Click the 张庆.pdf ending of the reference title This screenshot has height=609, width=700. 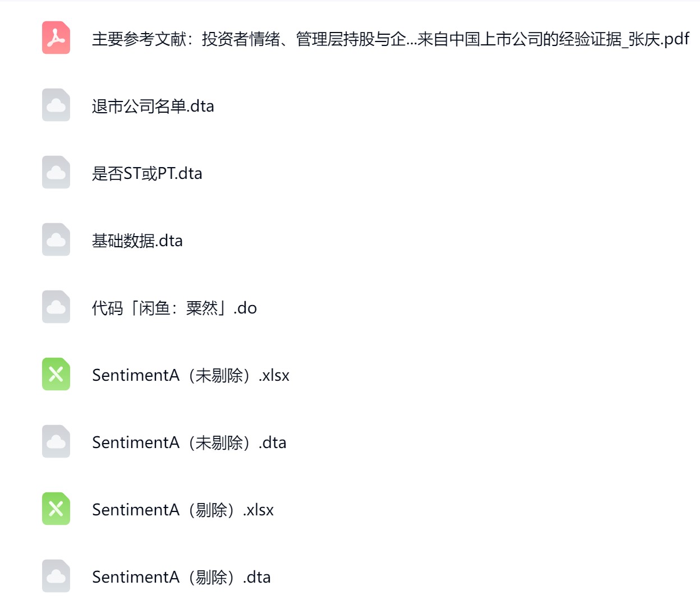pos(658,39)
